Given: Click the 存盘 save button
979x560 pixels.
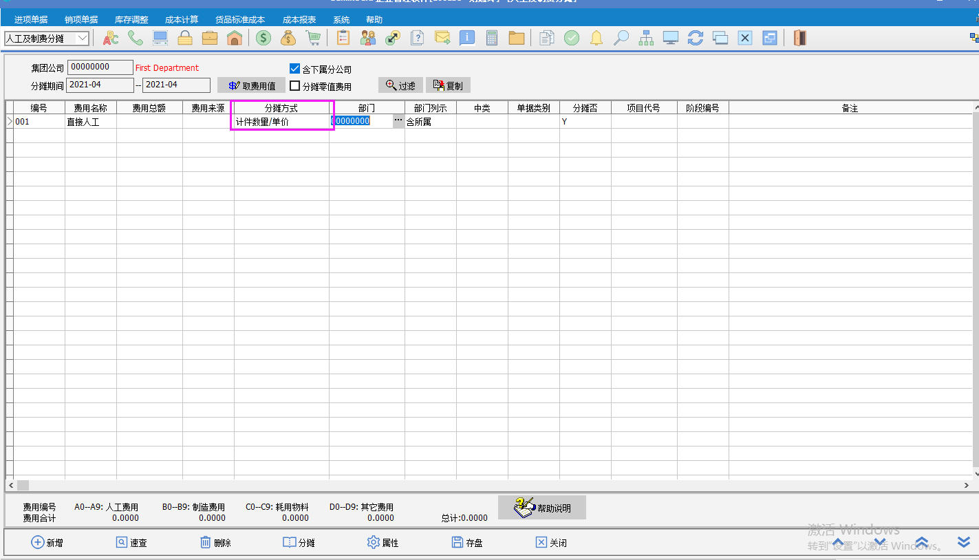Looking at the screenshot, I should pyautogui.click(x=467, y=543).
